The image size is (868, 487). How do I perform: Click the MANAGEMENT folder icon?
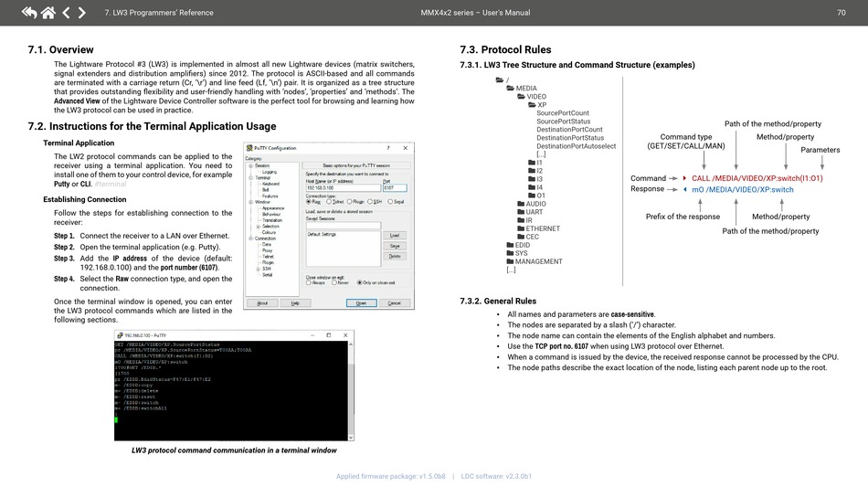tap(511, 261)
